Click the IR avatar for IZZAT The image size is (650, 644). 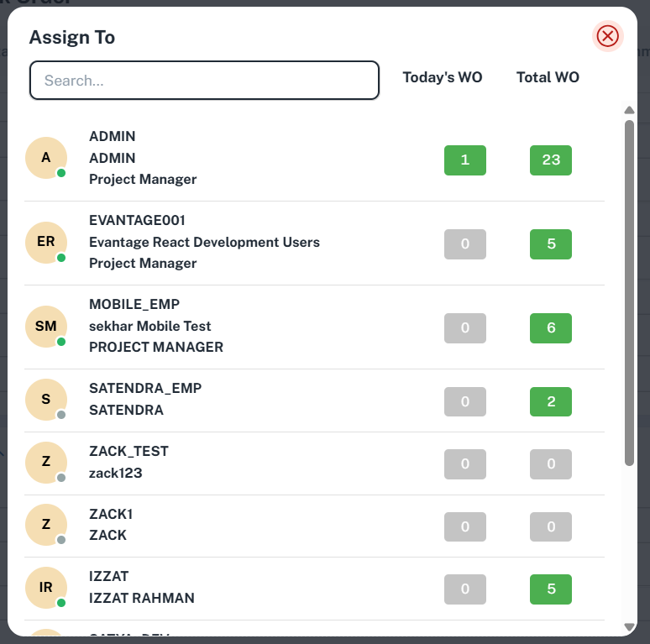click(46, 588)
